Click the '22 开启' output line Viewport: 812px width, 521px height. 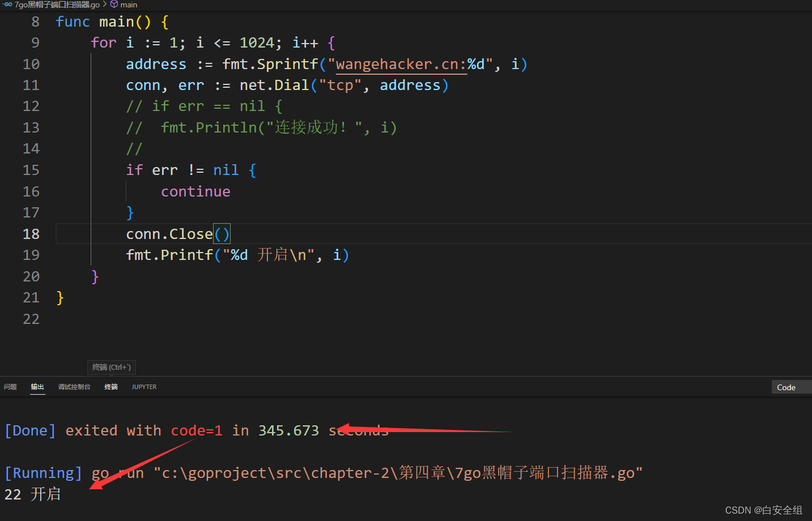click(32, 494)
